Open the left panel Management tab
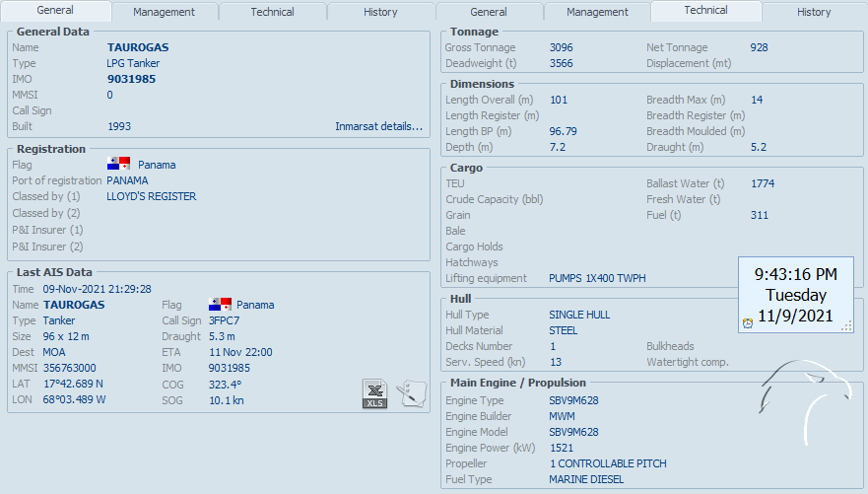Viewport: 868px width, 494px height. coord(164,12)
